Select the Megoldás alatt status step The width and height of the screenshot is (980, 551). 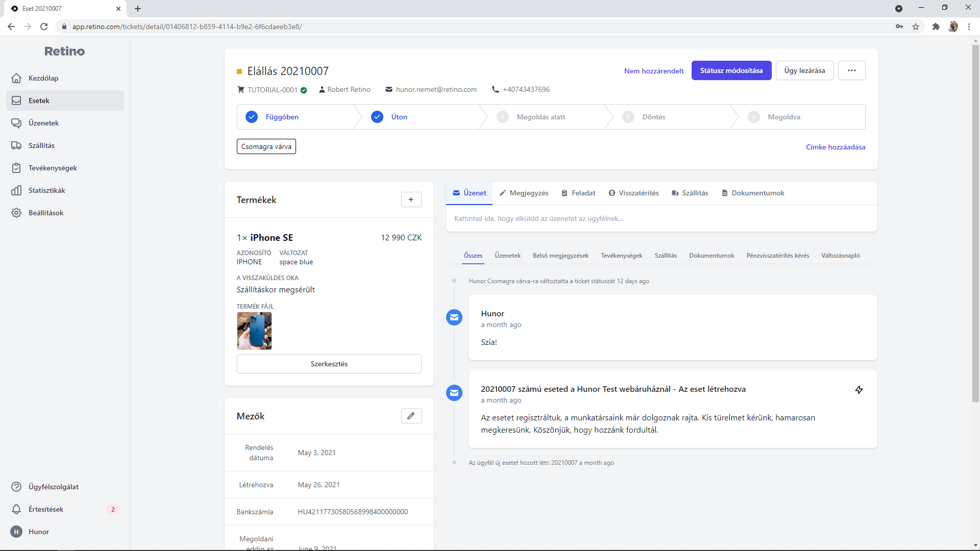(x=541, y=117)
